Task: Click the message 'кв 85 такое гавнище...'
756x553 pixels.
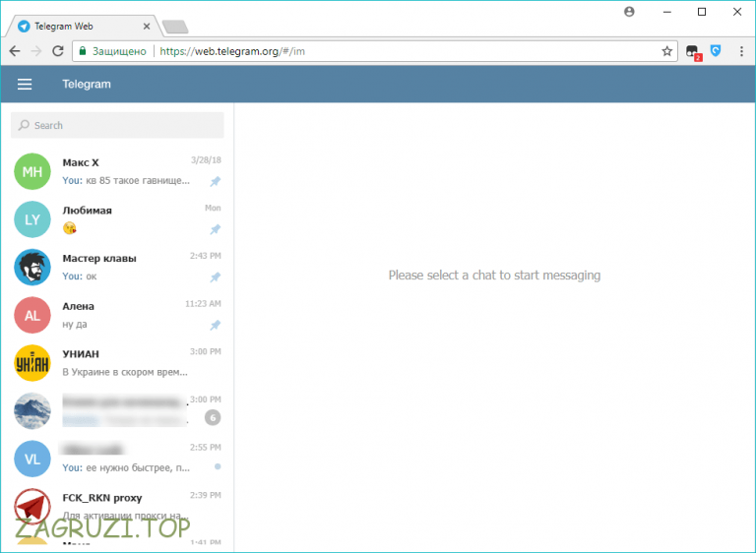Action: tap(138, 181)
